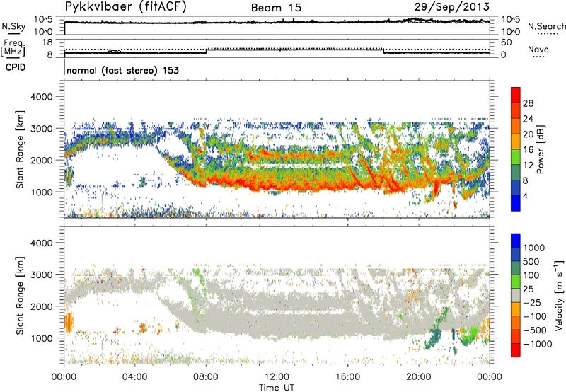
Task: Click the '-500' velocity colorbar tick
Action: 535,330
